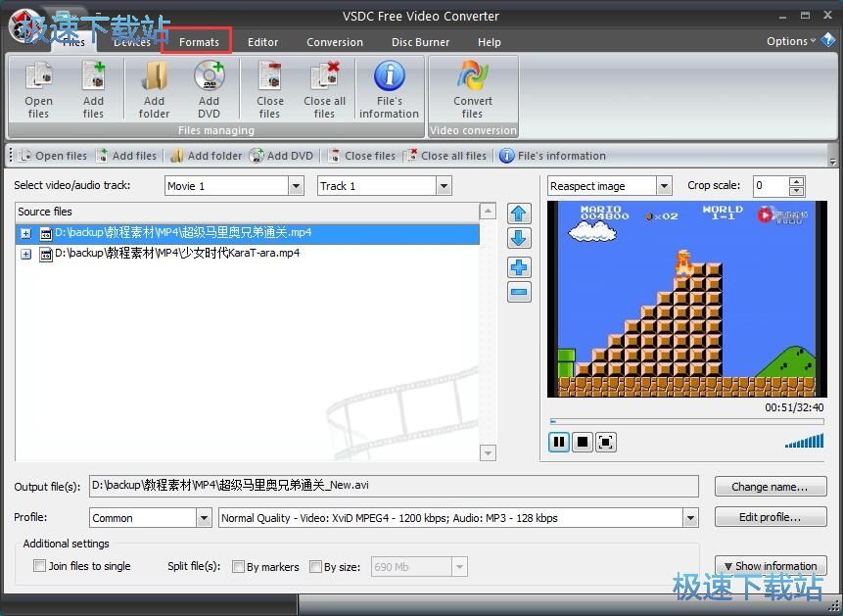Viewport: 843px width, 616px height.
Task: Open the Disc Burner tab
Action: (420, 42)
